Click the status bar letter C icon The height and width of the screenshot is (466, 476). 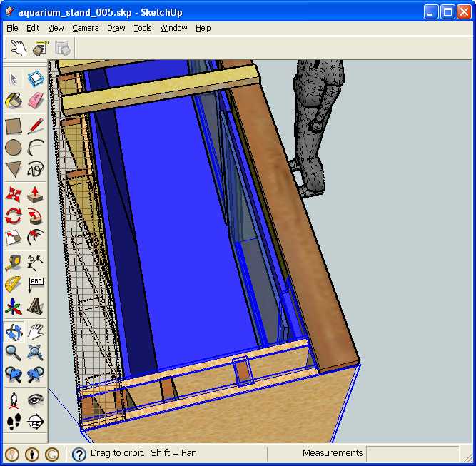(52, 454)
